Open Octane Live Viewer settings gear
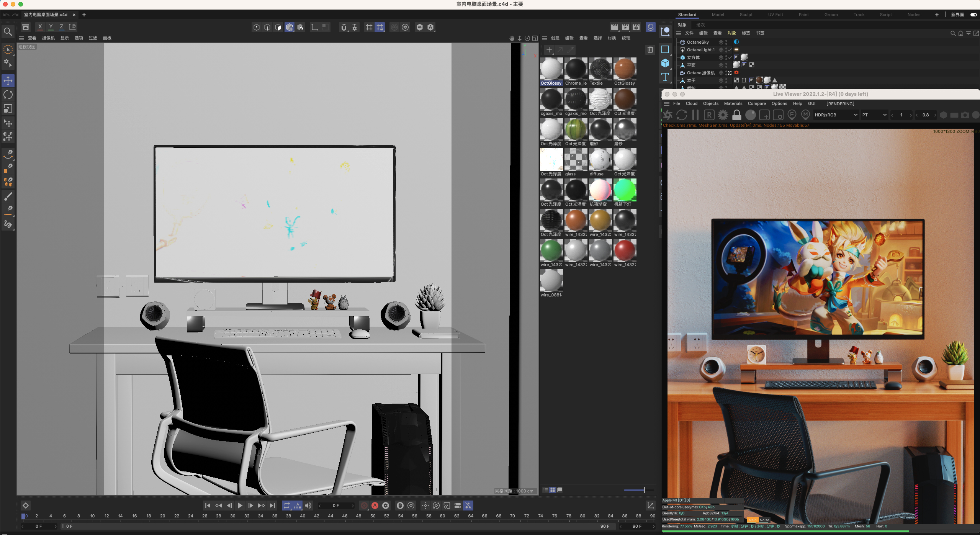The width and height of the screenshot is (980, 535). pyautogui.click(x=723, y=115)
